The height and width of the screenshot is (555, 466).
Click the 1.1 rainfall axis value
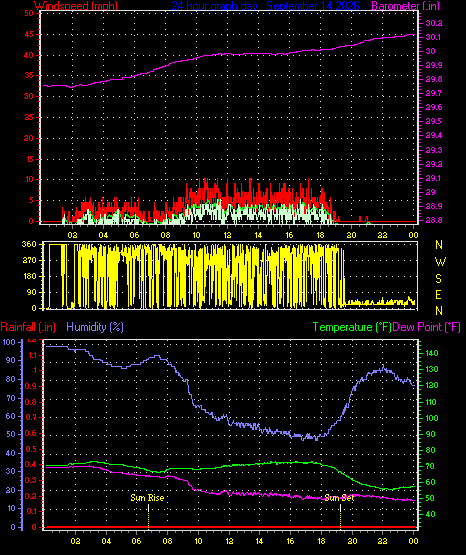point(32,355)
